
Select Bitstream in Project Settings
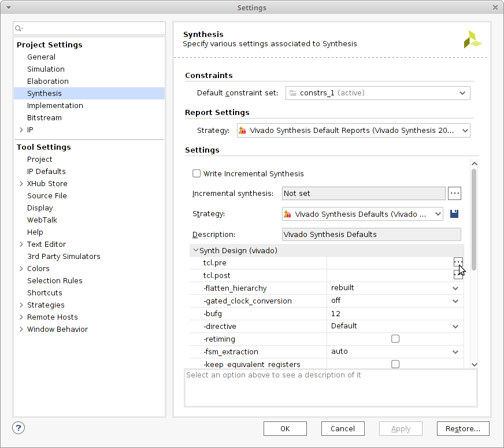click(x=44, y=117)
